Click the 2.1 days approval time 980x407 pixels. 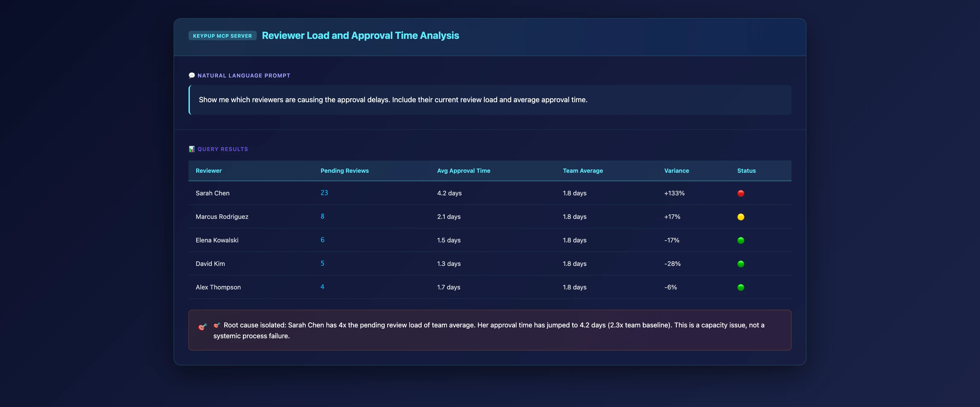pos(448,217)
